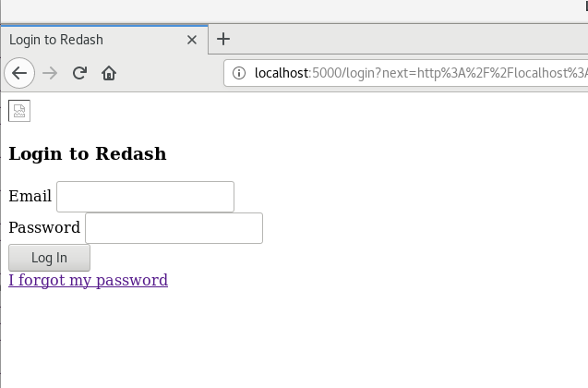The height and width of the screenshot is (388, 588).
Task: Show site information for localhost
Action: click(239, 73)
